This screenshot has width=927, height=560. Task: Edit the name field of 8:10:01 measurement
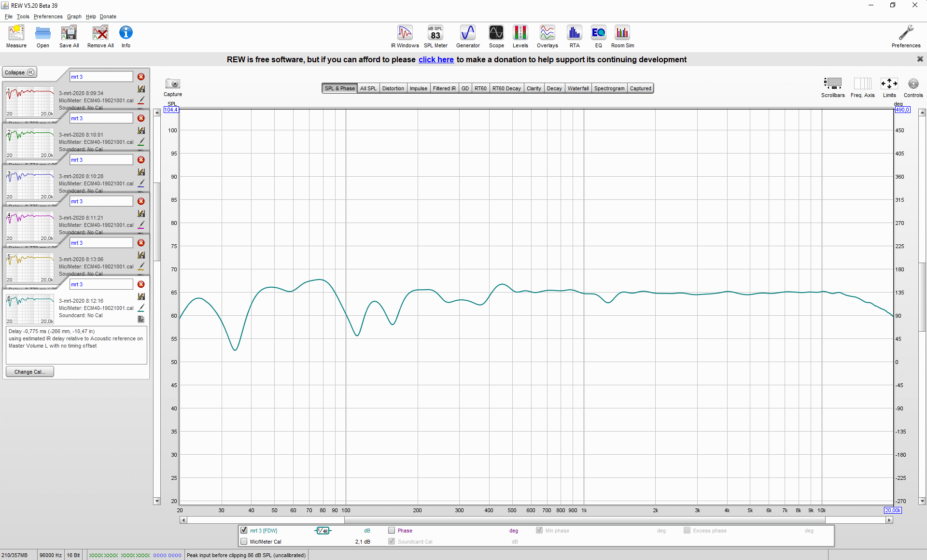tap(101, 118)
